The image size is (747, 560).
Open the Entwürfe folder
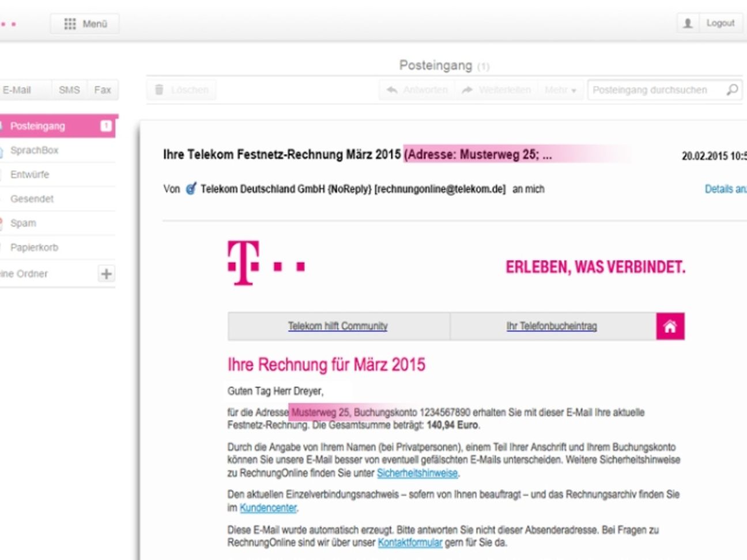57,175
